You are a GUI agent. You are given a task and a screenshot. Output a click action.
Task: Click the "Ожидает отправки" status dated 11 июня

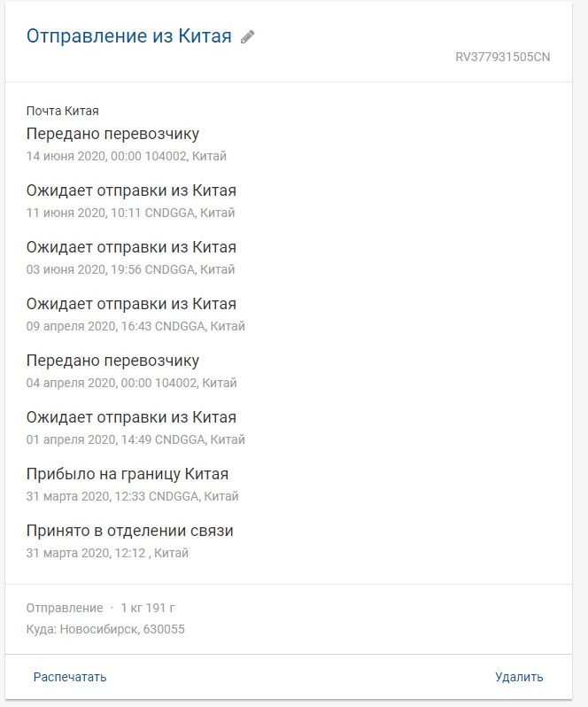(131, 190)
